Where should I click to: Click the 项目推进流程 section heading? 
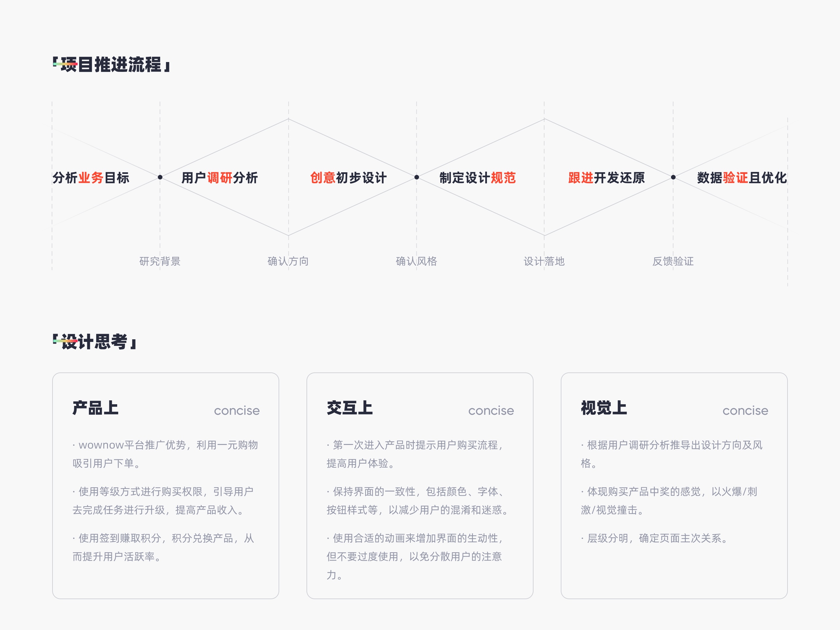(x=112, y=65)
